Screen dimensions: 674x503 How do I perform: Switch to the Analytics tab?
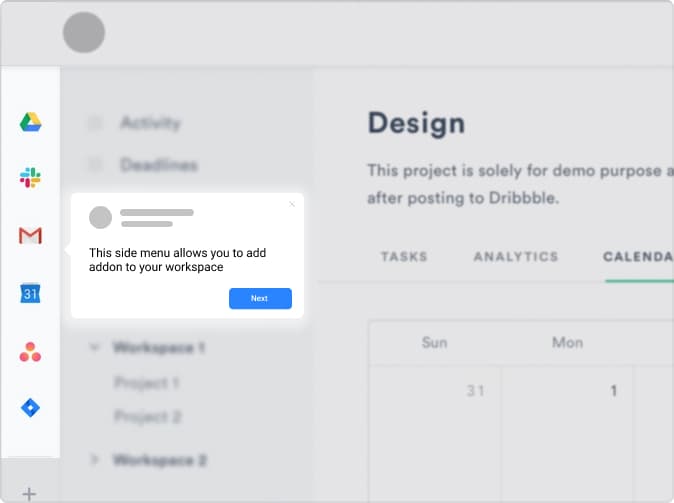515,257
